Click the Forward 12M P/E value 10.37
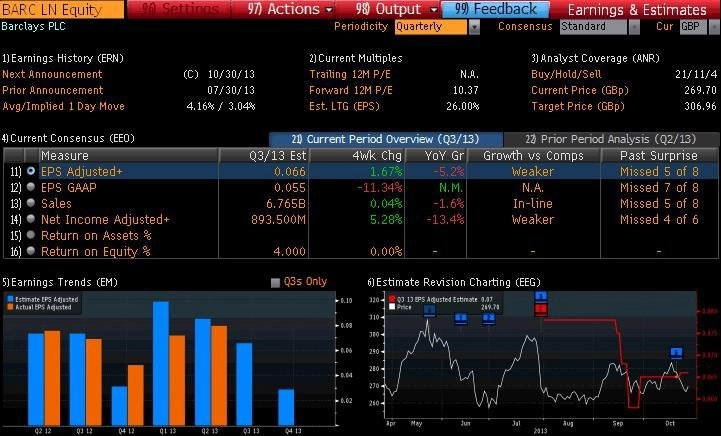The height and width of the screenshot is (436, 721). 466,90
